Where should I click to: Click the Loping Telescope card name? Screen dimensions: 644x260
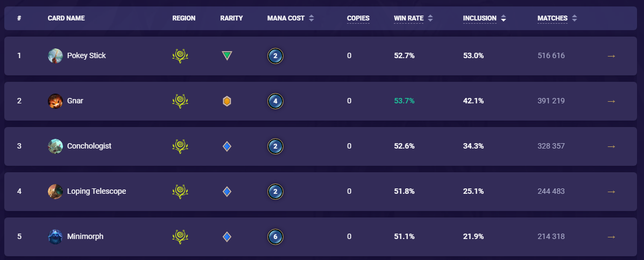pos(96,191)
